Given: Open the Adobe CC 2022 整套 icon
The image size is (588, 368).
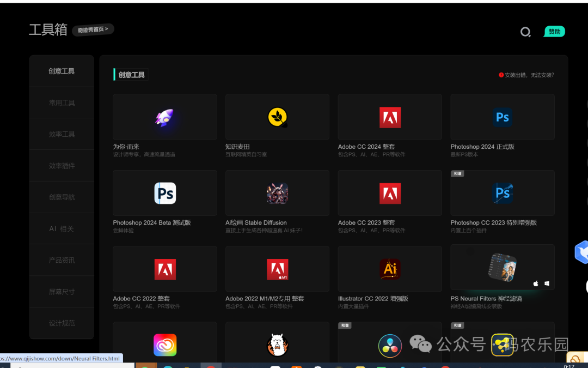Looking at the screenshot, I should click(x=165, y=269).
